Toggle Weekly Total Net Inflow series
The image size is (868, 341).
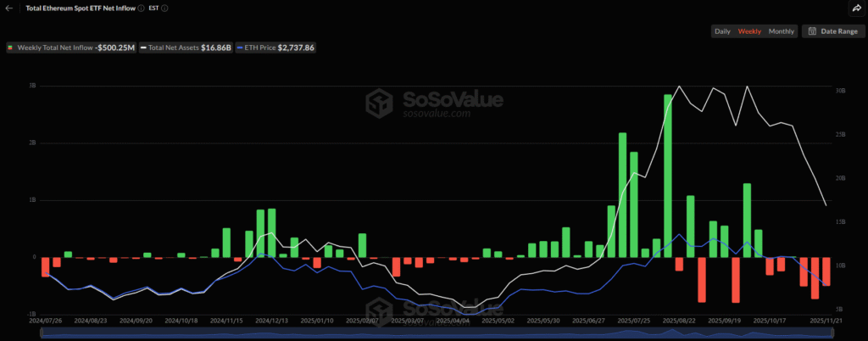tap(72, 48)
